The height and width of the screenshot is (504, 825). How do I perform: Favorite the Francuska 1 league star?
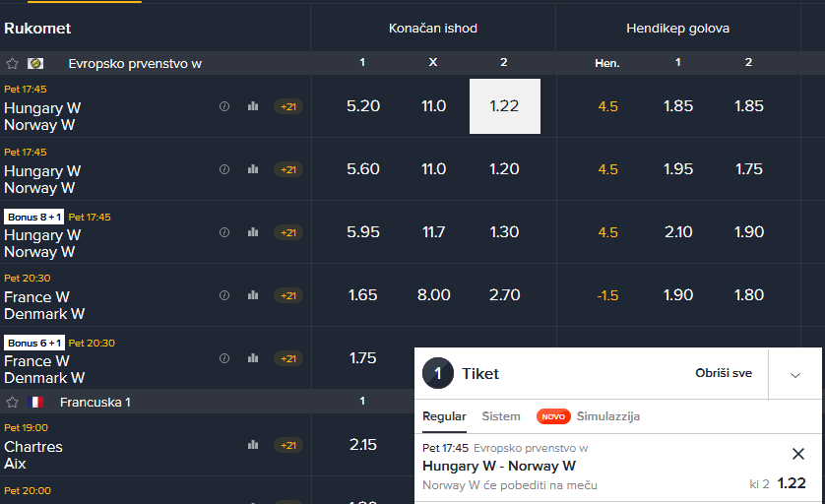pyautogui.click(x=12, y=403)
